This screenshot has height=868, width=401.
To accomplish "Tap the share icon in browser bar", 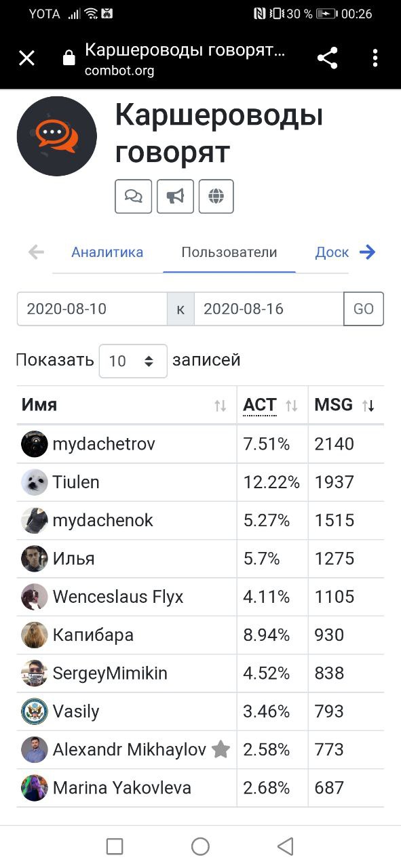I will [x=328, y=58].
